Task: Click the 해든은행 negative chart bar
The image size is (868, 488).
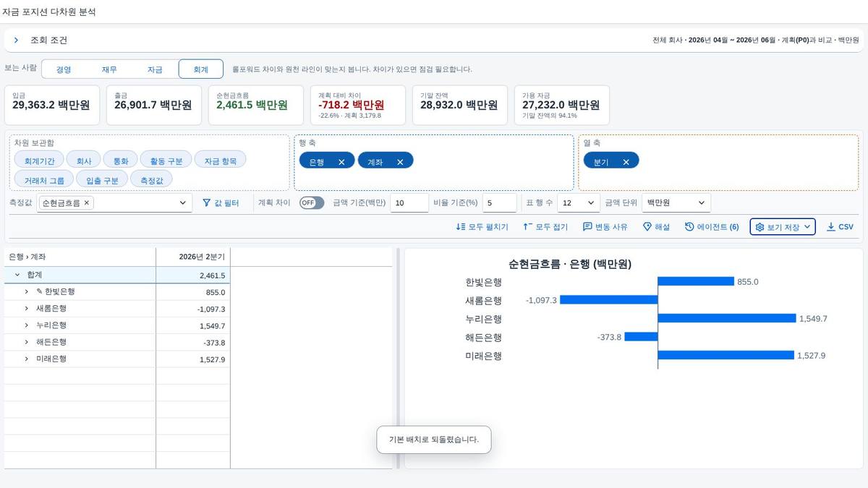Action: [x=642, y=337]
